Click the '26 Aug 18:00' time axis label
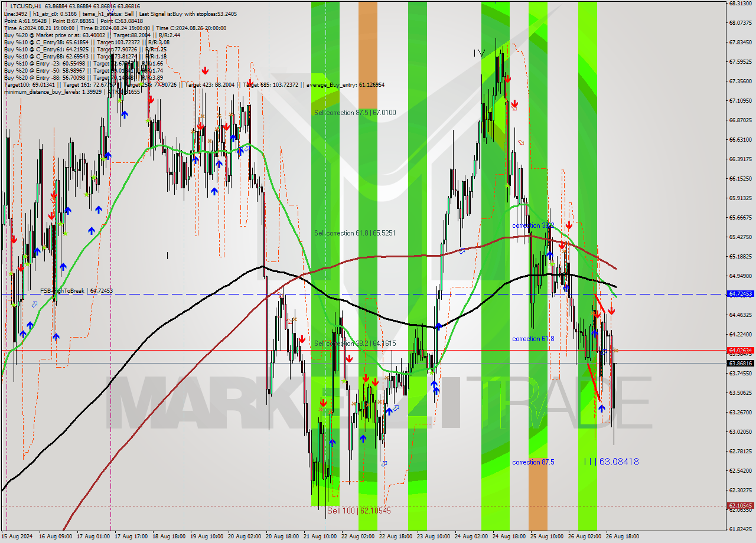Image resolution: width=756 pixels, height=543 pixels. pos(623,537)
